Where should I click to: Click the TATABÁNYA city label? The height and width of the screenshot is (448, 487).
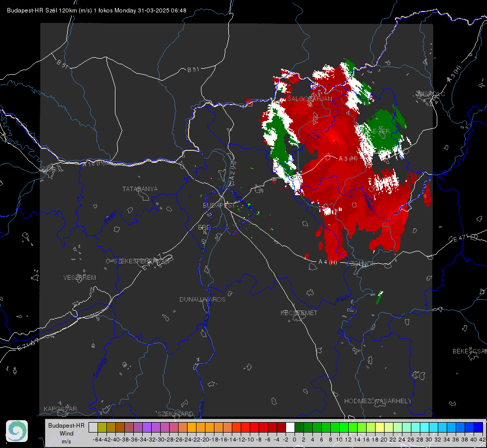(x=140, y=189)
